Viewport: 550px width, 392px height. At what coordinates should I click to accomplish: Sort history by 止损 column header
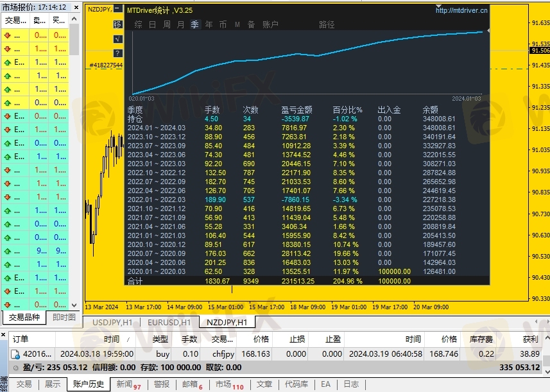290,339
